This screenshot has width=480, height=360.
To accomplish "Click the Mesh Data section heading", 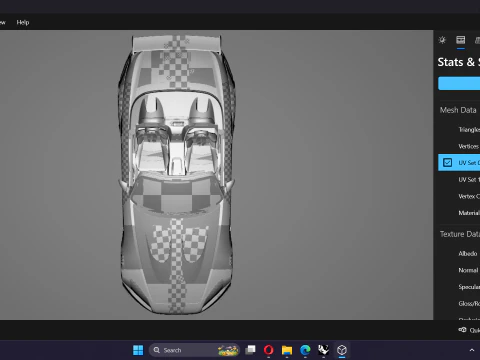I will (x=458, y=110).
